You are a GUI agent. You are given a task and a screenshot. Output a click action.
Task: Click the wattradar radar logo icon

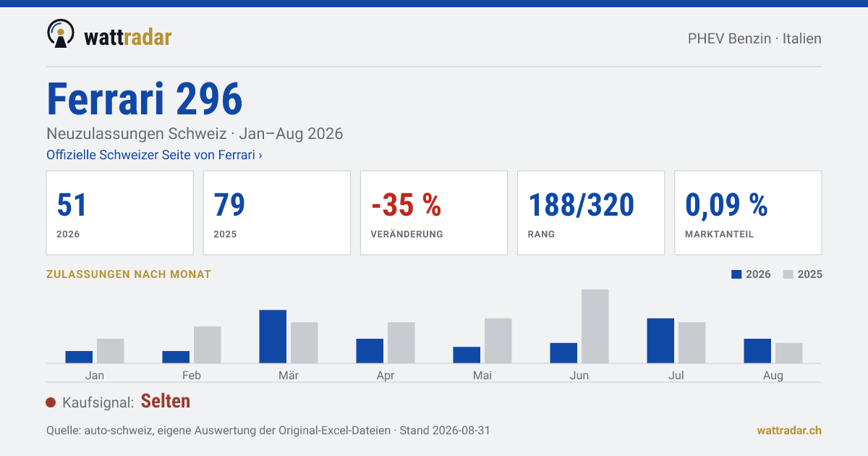click(x=60, y=33)
